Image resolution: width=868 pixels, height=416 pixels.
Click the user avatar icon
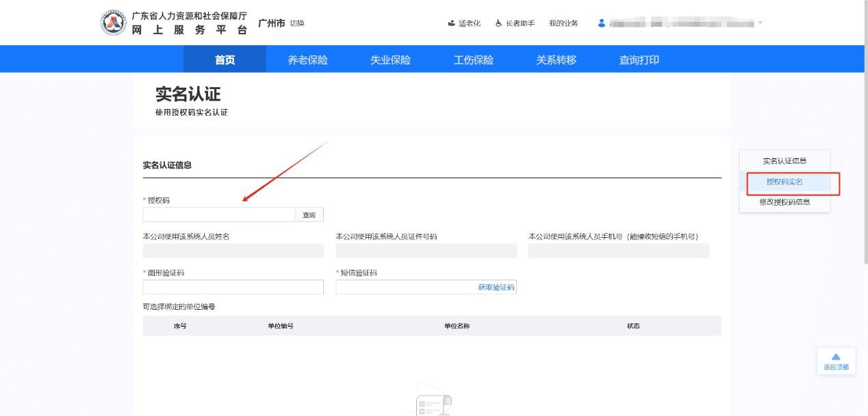coord(602,23)
